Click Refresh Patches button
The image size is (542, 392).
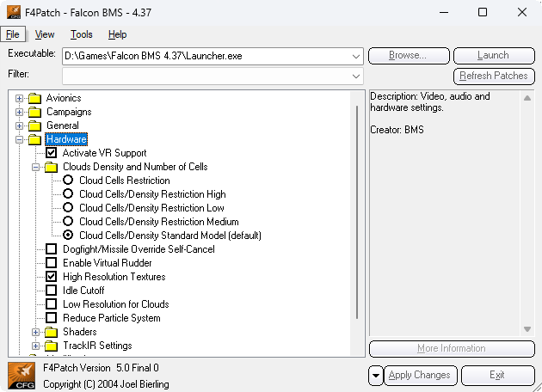pos(494,76)
